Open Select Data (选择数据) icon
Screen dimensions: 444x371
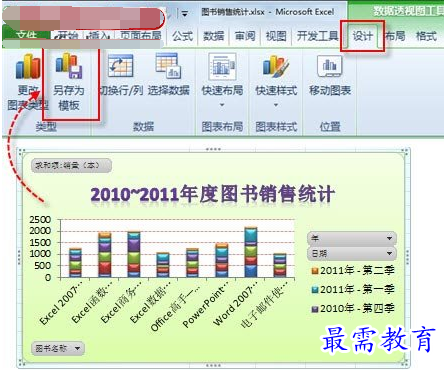coord(168,66)
